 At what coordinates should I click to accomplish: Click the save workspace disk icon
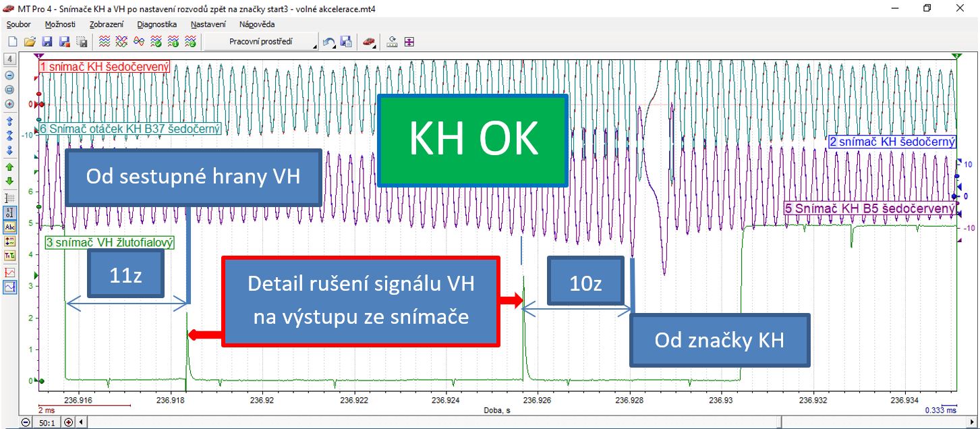346,42
